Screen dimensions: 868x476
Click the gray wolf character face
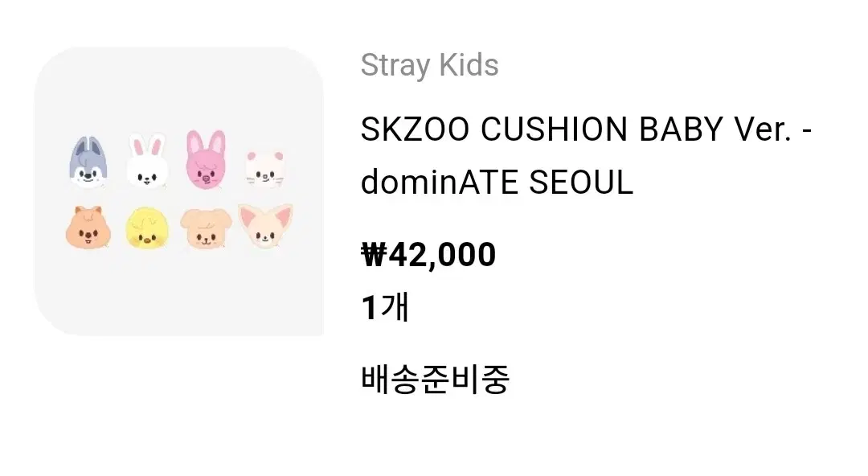(88, 162)
